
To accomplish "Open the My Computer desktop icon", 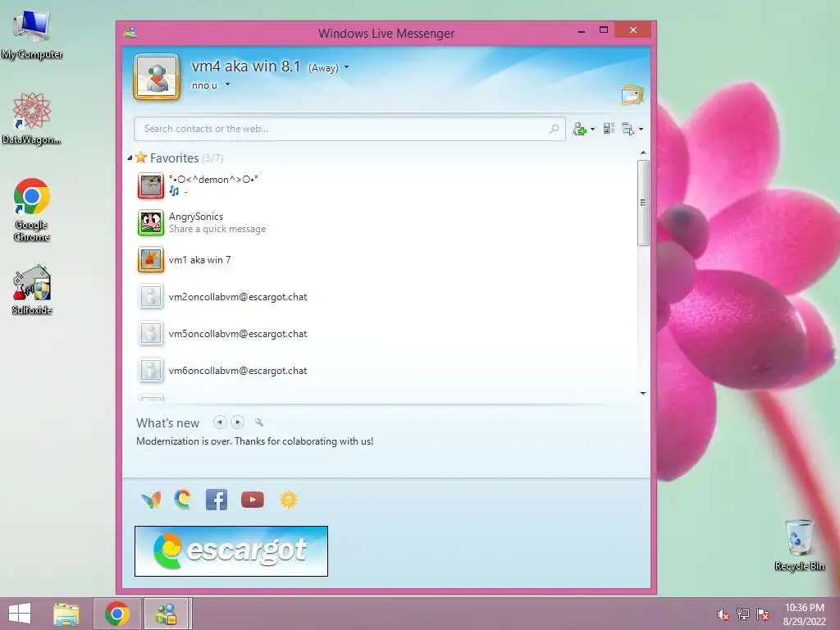I will click(32, 34).
